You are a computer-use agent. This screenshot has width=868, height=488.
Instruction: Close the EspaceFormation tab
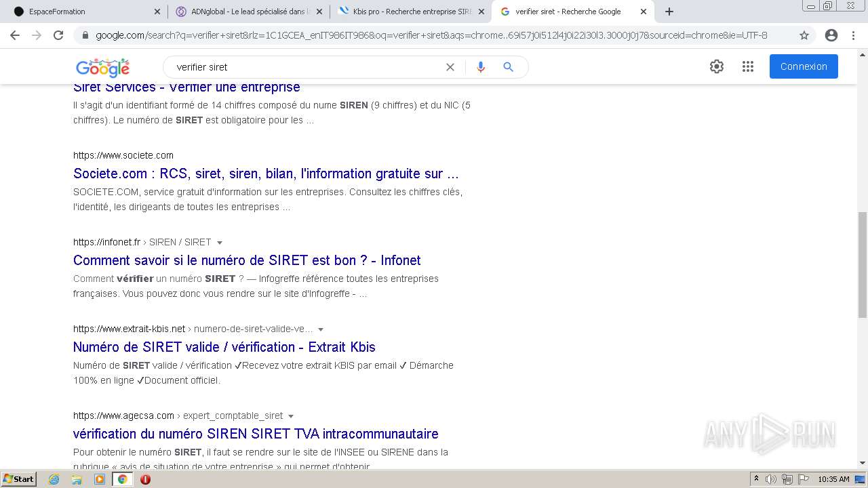tap(157, 12)
